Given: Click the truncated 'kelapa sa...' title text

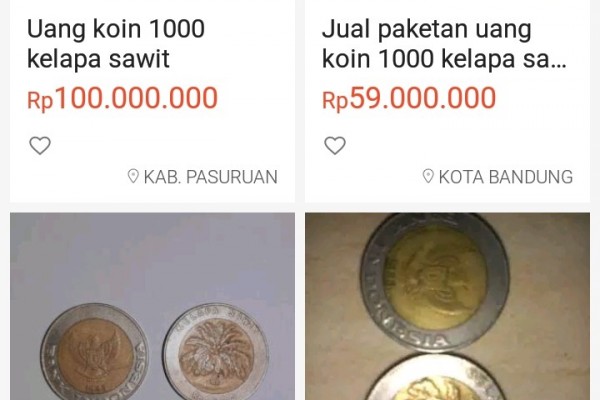Looking at the screenshot, I should click(504, 59).
